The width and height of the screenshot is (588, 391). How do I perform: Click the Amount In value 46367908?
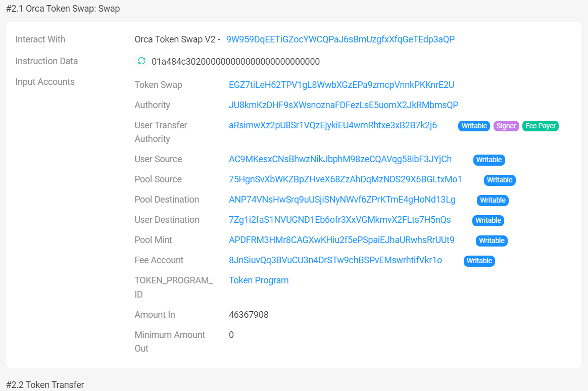(x=249, y=315)
